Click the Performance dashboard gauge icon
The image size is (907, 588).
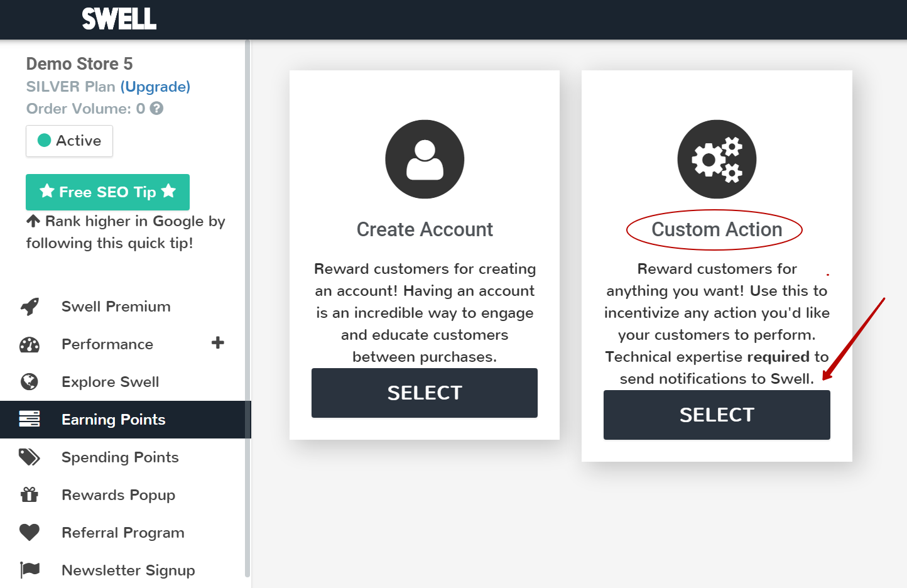[x=30, y=344]
